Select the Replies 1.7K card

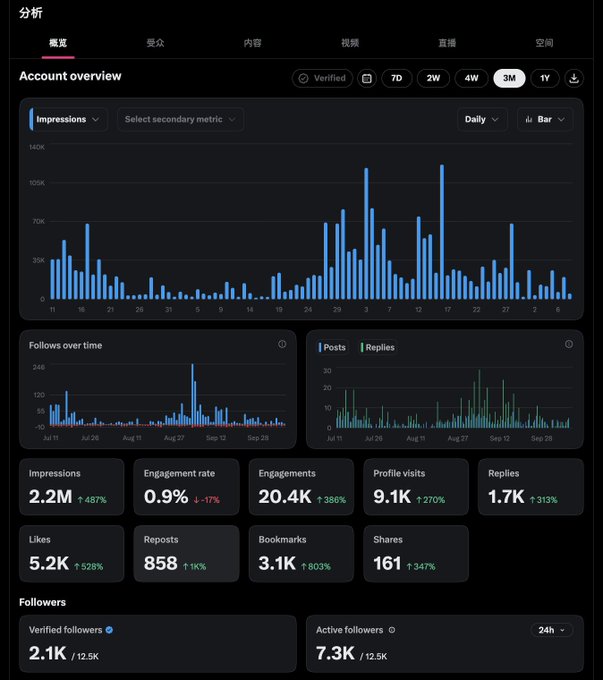[x=531, y=487]
